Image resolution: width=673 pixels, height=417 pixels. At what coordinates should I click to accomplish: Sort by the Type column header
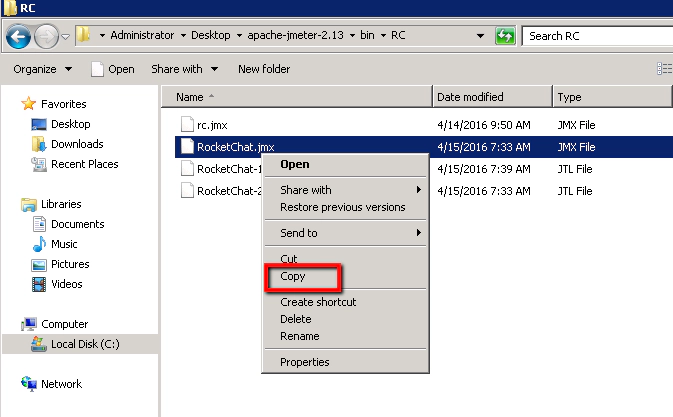(x=612, y=97)
